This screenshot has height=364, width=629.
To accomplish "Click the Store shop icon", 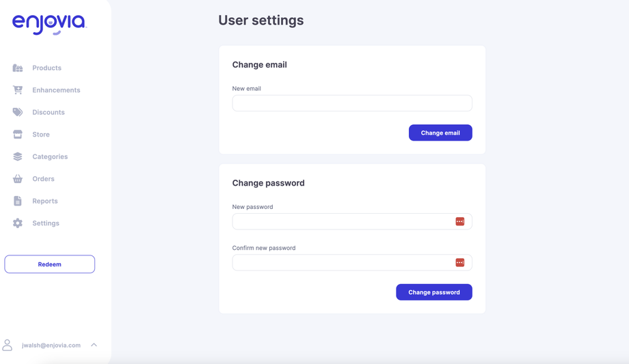I will pyautogui.click(x=18, y=135).
